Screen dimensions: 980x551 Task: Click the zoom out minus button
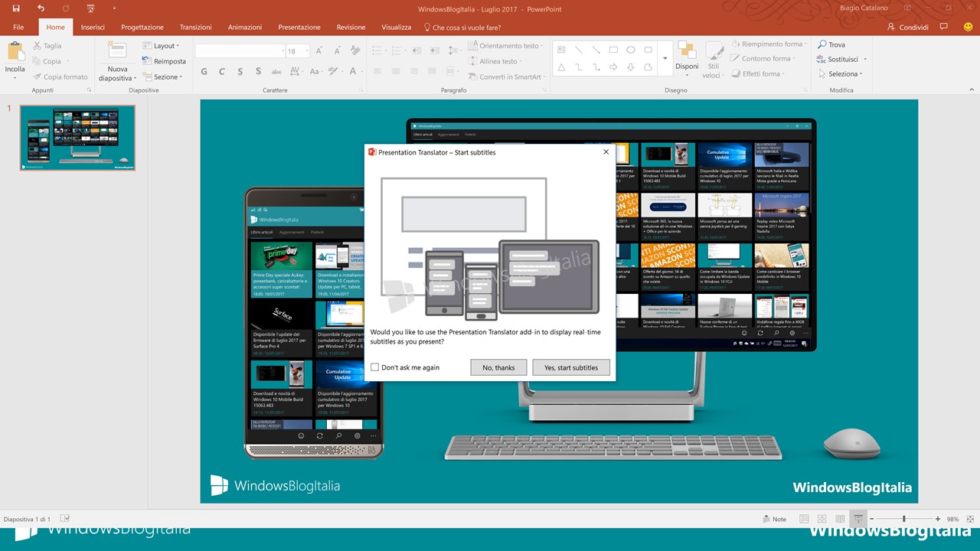(x=871, y=519)
